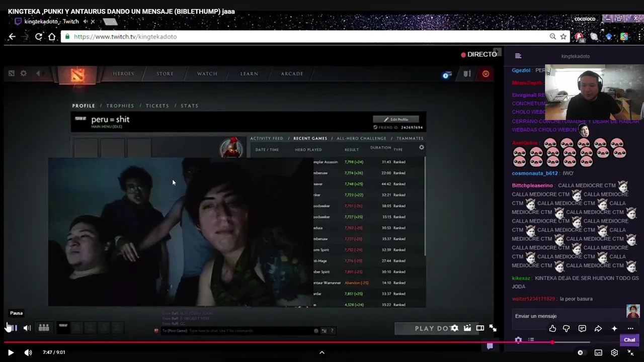Toggle subtitles in the player bar
The image size is (644, 362).
tap(598, 352)
